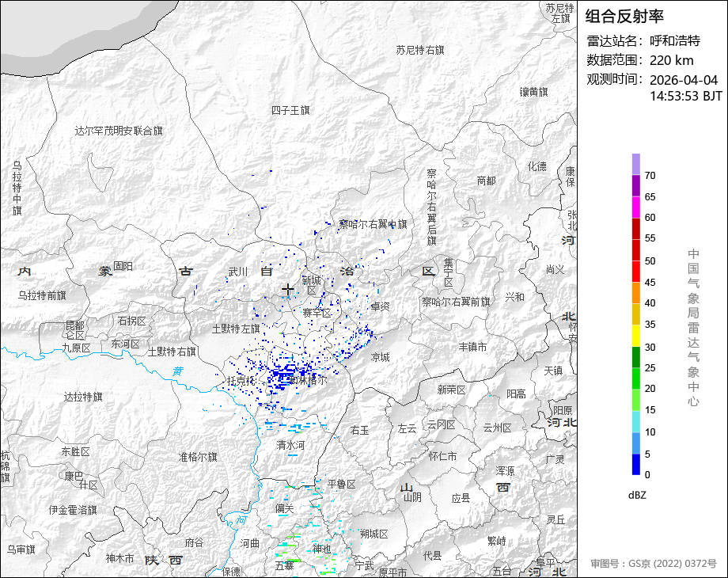The image size is (728, 578).
Task: Click the 土默特左旗 map label
Action: [236, 329]
